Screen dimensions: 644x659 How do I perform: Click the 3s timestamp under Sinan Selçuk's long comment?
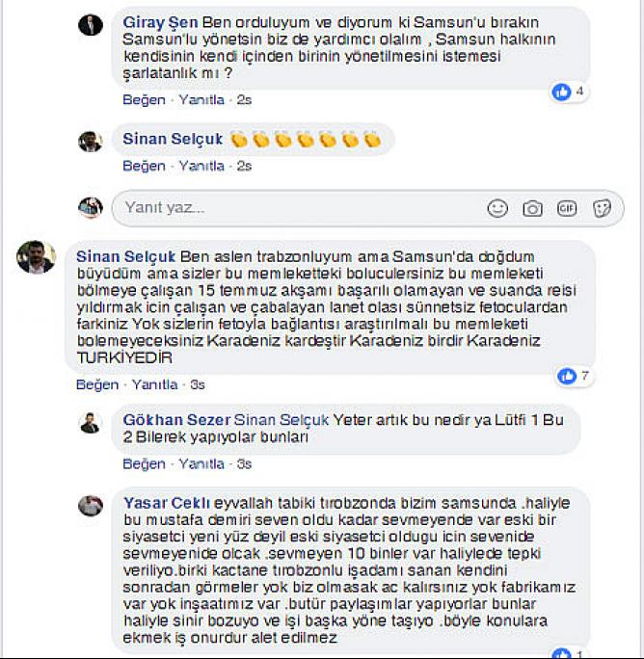[x=198, y=384]
